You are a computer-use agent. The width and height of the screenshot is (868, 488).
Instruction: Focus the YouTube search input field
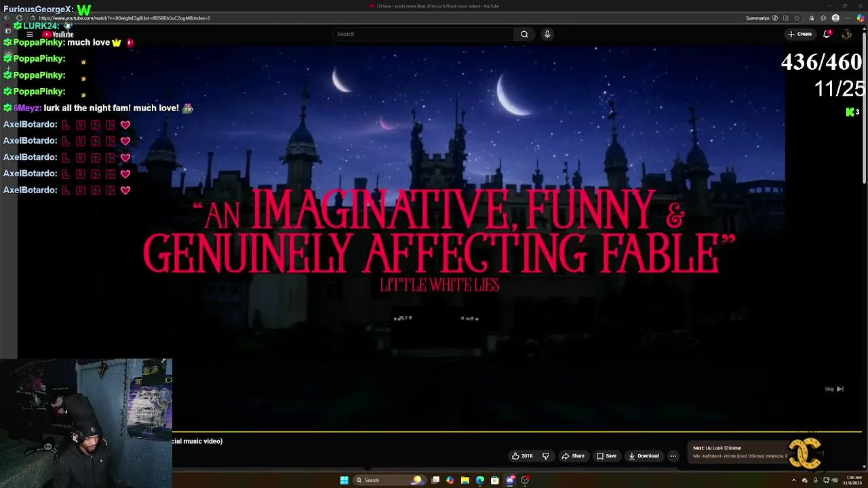click(x=424, y=34)
